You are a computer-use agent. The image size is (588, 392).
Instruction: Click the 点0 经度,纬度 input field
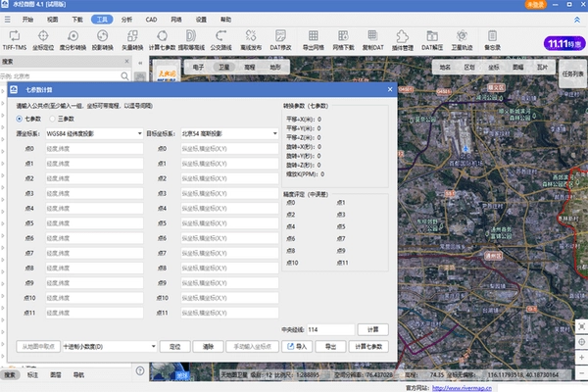[x=96, y=149]
